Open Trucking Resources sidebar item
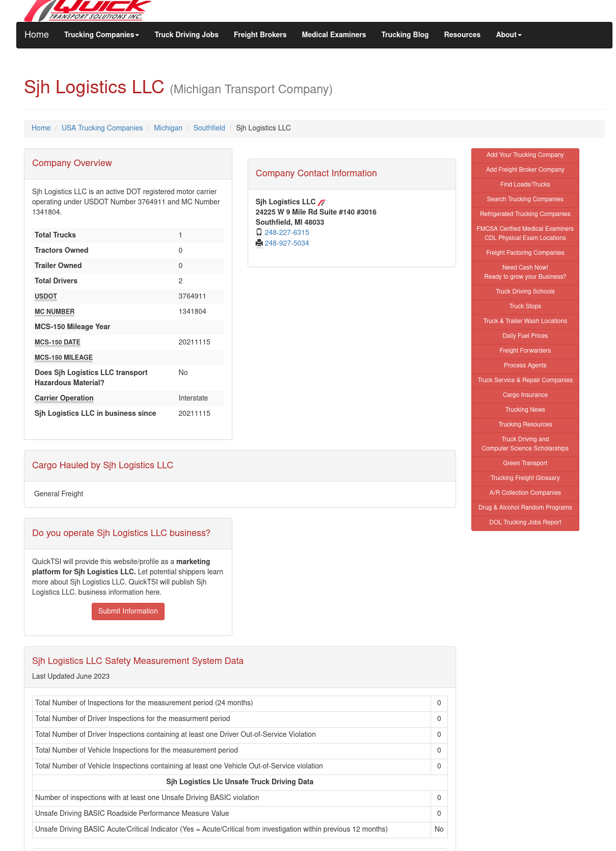 tap(525, 425)
